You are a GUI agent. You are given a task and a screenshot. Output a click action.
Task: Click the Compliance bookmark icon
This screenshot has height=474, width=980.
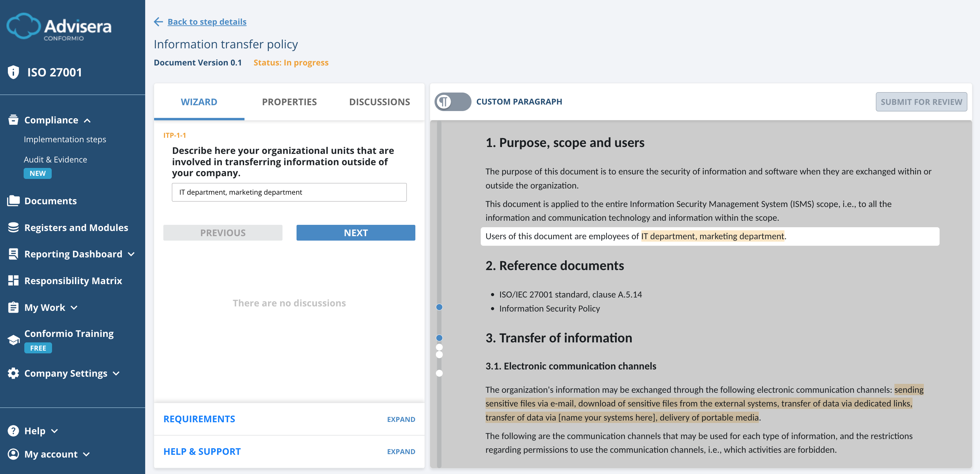pos(13,120)
